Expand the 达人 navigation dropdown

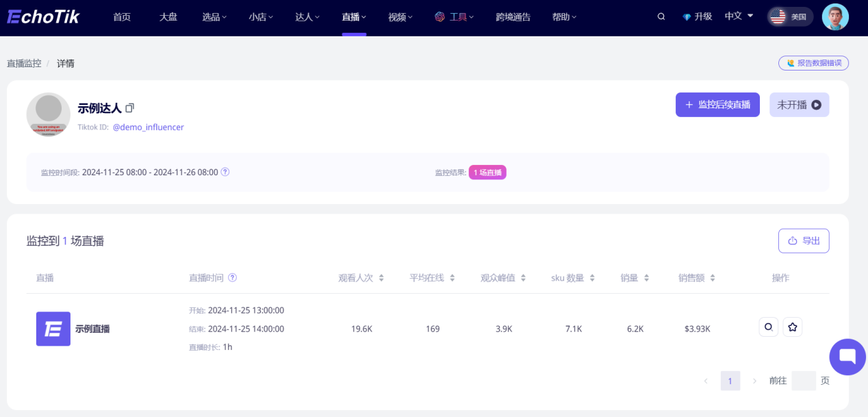[307, 17]
